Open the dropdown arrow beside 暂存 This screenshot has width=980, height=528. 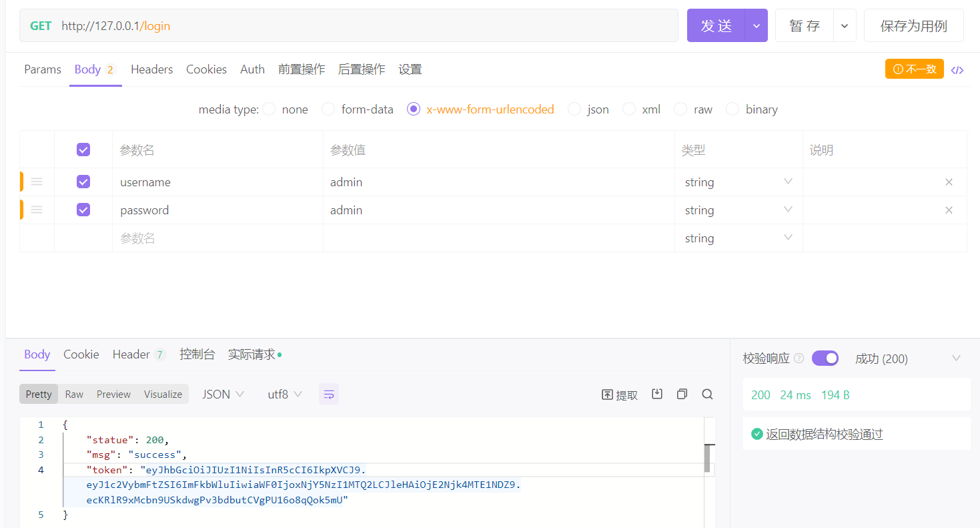pos(845,25)
